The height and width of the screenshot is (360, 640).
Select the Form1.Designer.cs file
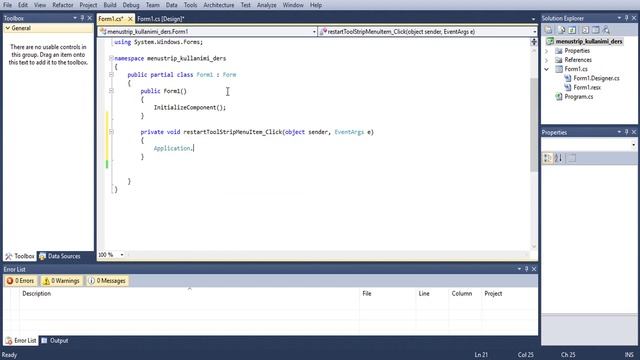pyautogui.click(x=596, y=78)
